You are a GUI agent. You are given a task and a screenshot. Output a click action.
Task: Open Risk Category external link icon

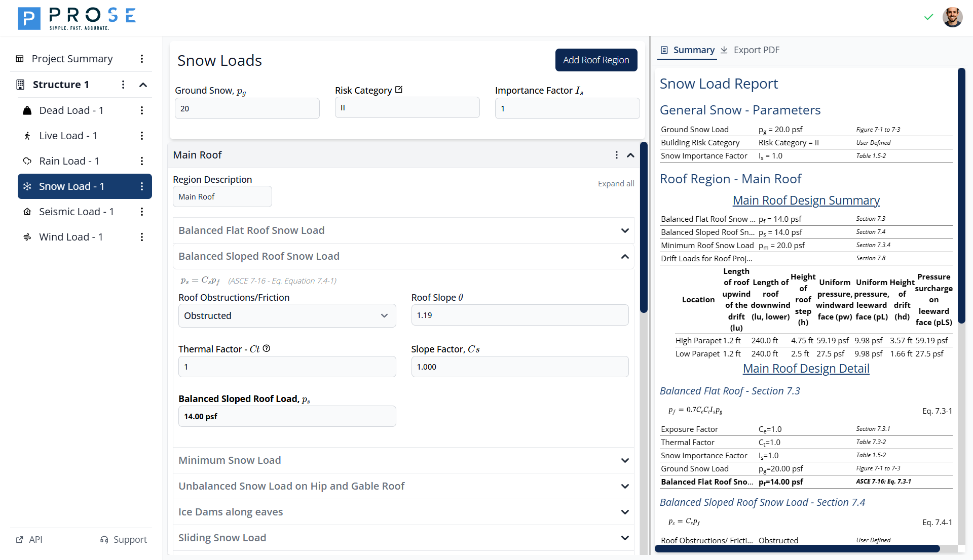click(x=399, y=90)
